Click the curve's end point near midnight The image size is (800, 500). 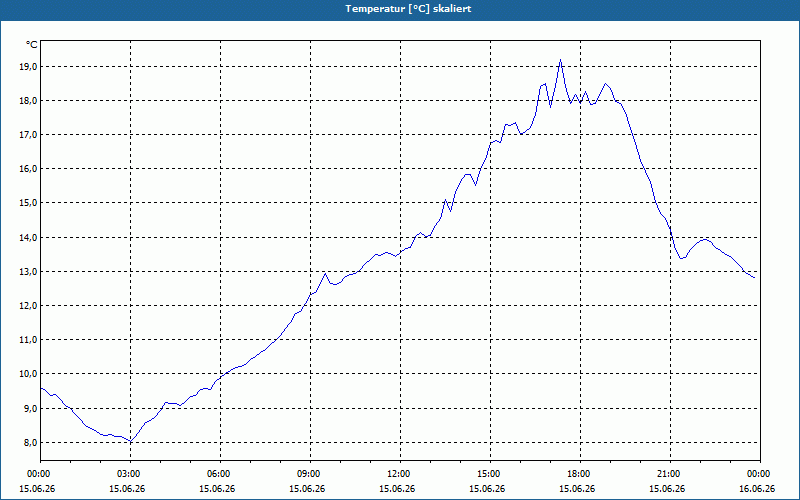(754, 278)
